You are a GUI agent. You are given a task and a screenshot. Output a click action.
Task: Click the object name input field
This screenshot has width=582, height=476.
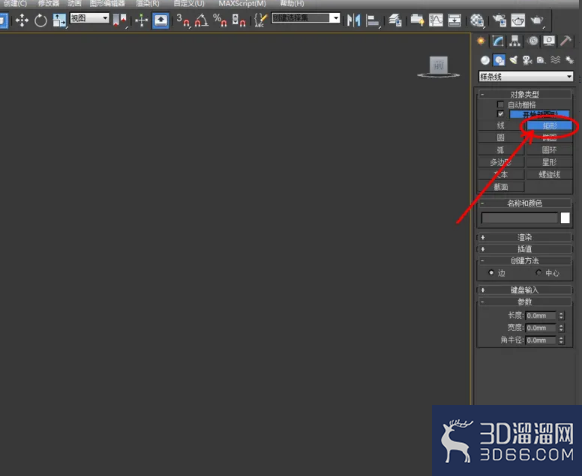pyautogui.click(x=520, y=218)
